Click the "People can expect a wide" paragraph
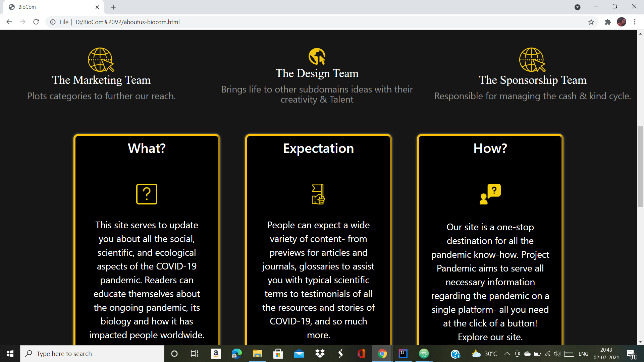Viewport: 644px width, 362px height. (318, 280)
